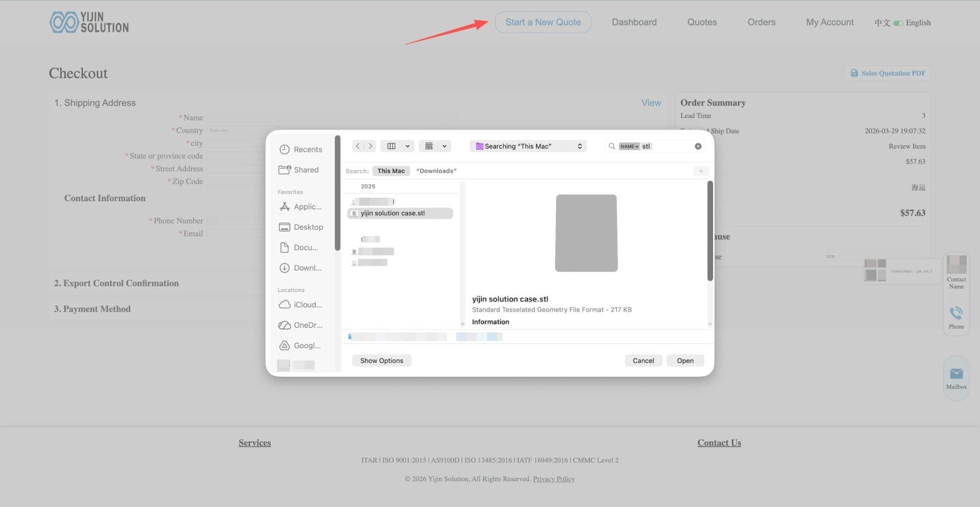Add search criteria with plus button
Viewport: 980px width, 507px height.
click(701, 171)
